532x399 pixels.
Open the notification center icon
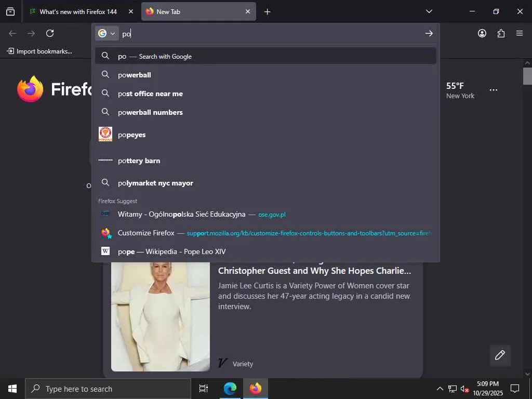[515, 389]
